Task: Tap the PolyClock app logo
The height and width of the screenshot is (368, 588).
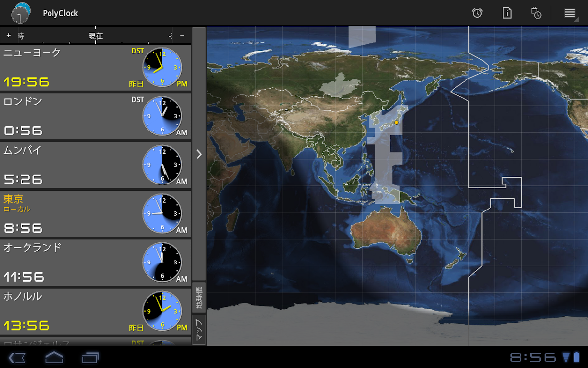Action: [21, 13]
